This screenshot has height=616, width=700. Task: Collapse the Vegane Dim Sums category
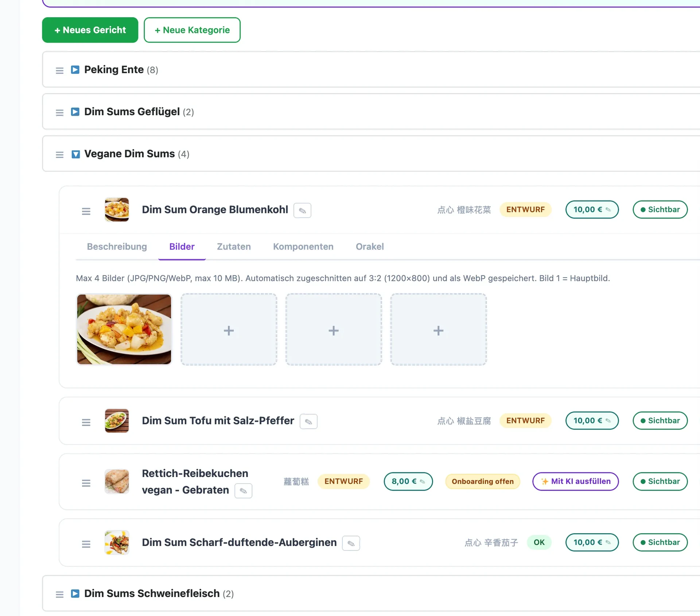75,154
